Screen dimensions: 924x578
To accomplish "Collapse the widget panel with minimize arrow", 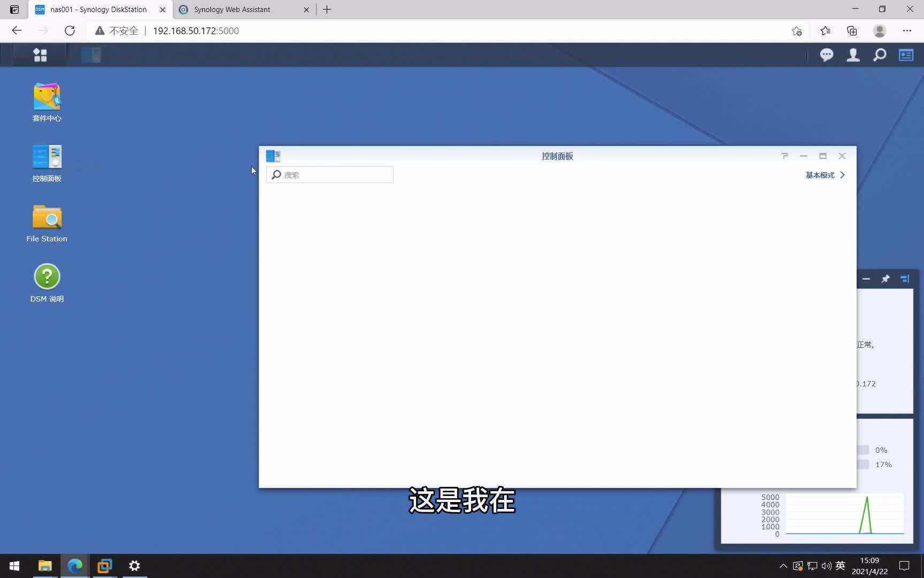I will point(866,279).
